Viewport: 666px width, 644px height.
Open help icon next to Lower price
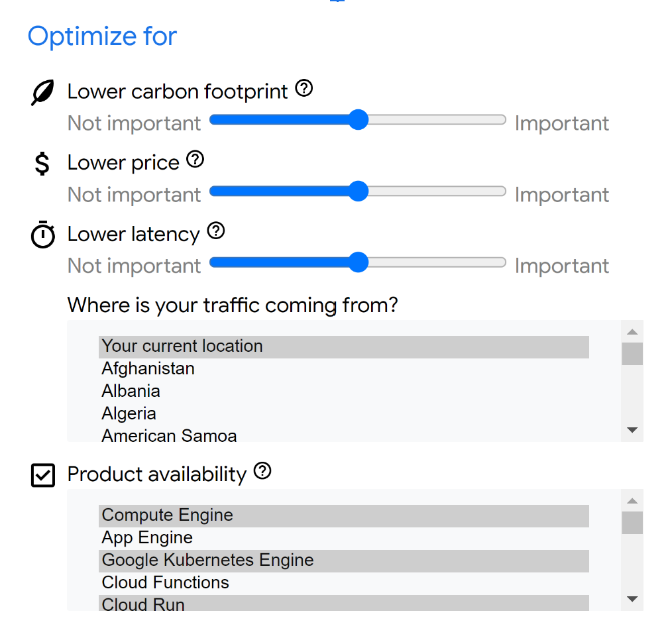pyautogui.click(x=195, y=160)
